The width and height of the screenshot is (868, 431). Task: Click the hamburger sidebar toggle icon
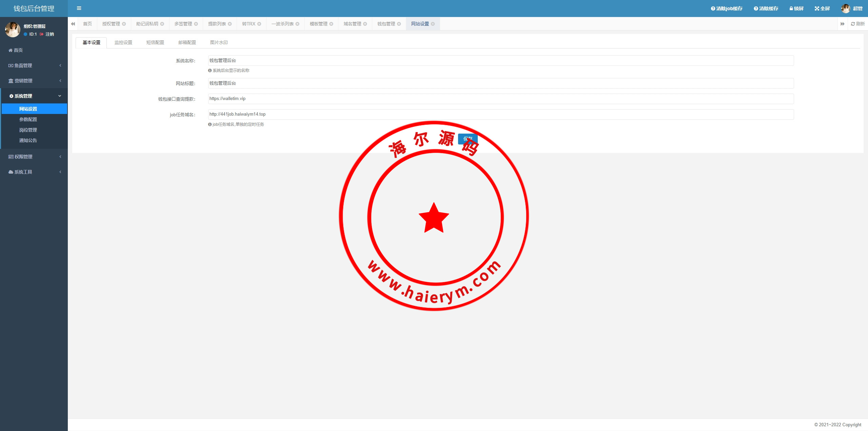pyautogui.click(x=79, y=8)
